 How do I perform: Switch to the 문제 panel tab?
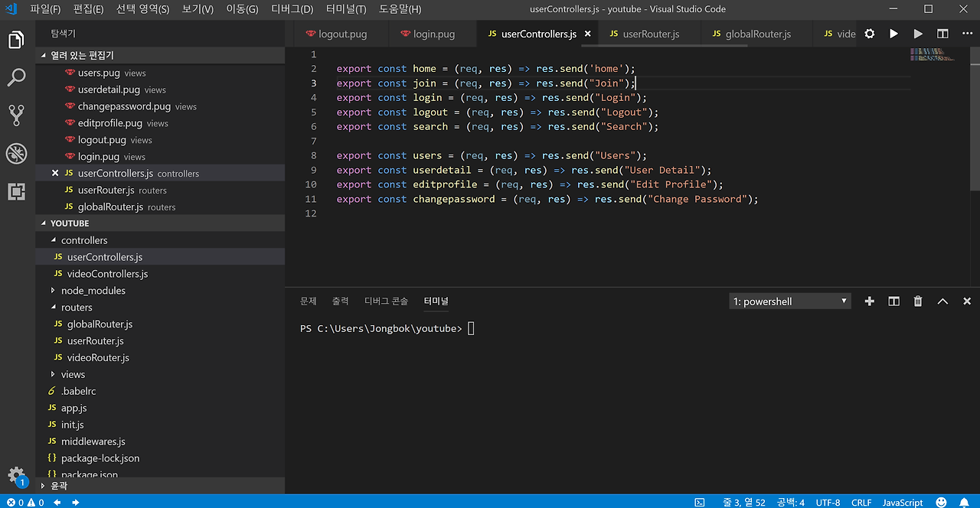pyautogui.click(x=308, y=301)
